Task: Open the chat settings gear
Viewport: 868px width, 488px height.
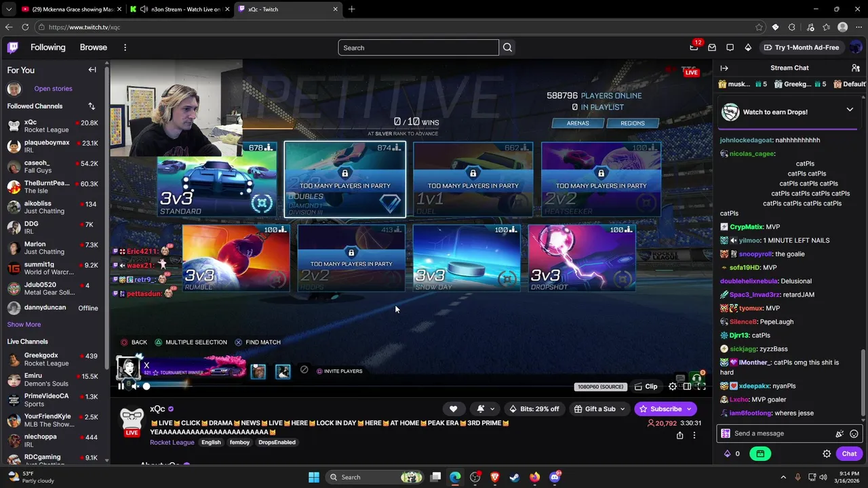Action: [x=827, y=454]
